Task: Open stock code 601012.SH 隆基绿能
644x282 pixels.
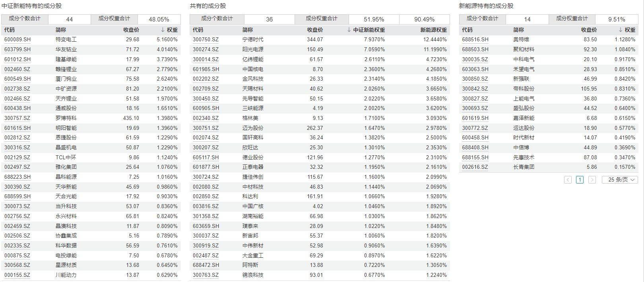Action: (x=17, y=59)
